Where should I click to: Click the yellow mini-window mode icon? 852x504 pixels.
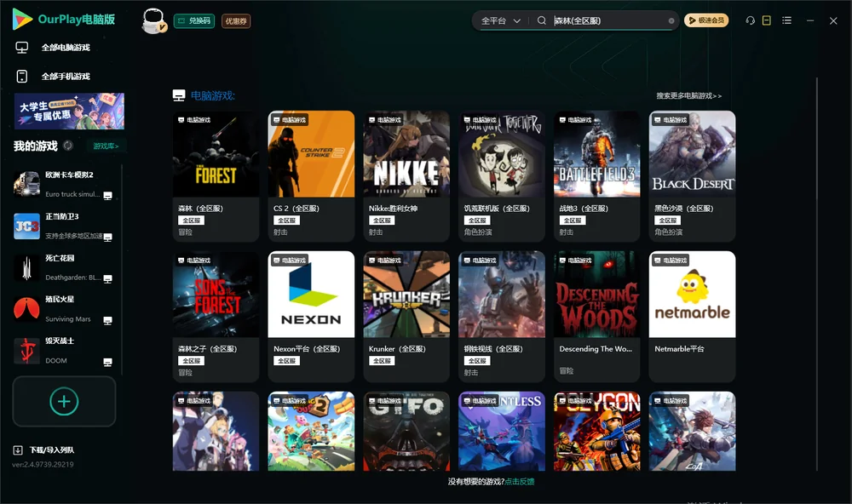point(767,20)
